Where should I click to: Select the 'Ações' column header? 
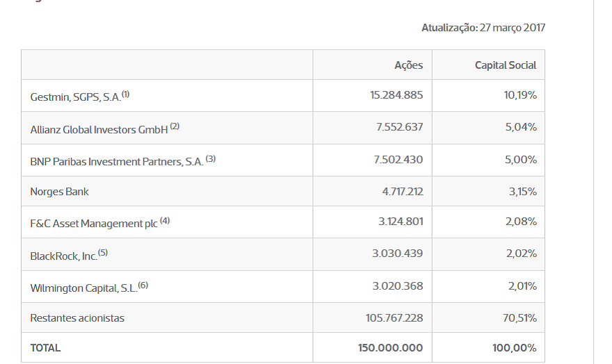pyautogui.click(x=409, y=65)
